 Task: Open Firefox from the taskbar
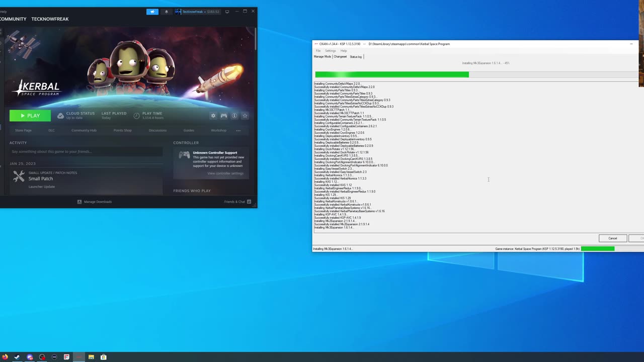pos(5,357)
